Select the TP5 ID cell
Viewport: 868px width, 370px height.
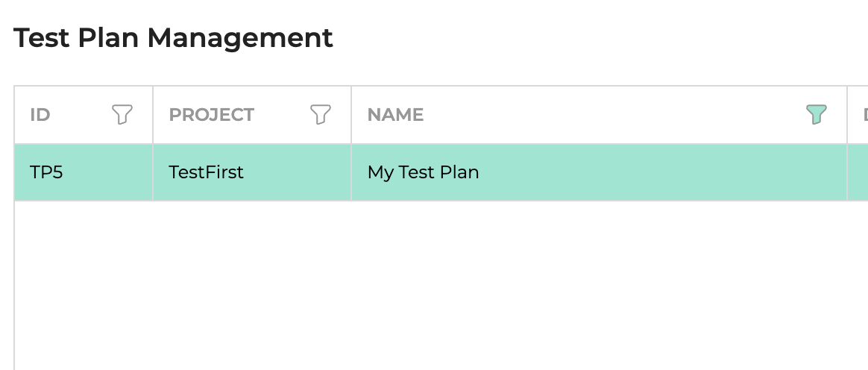84,172
